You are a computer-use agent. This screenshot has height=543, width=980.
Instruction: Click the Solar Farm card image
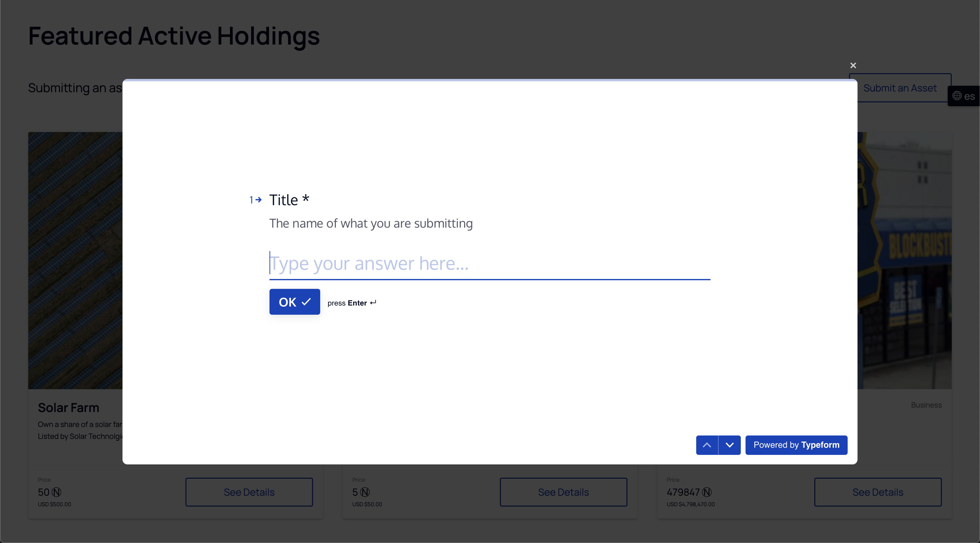click(75, 260)
